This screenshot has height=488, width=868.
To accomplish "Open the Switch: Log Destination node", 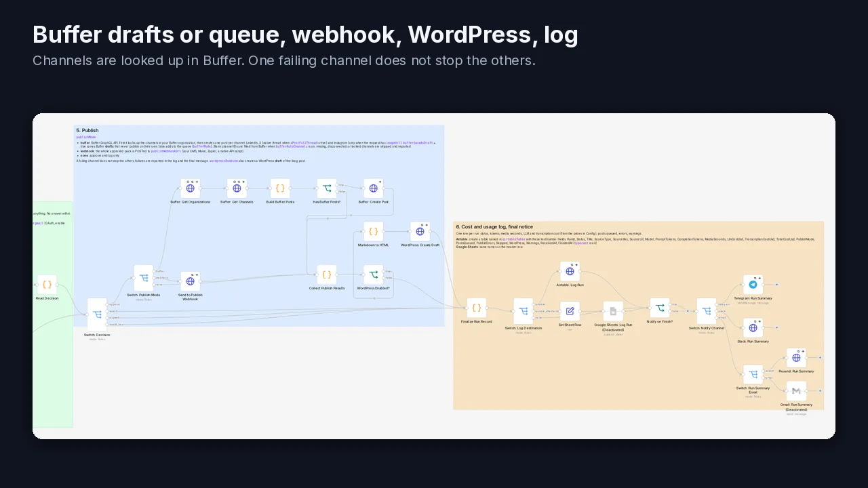I will [524, 311].
